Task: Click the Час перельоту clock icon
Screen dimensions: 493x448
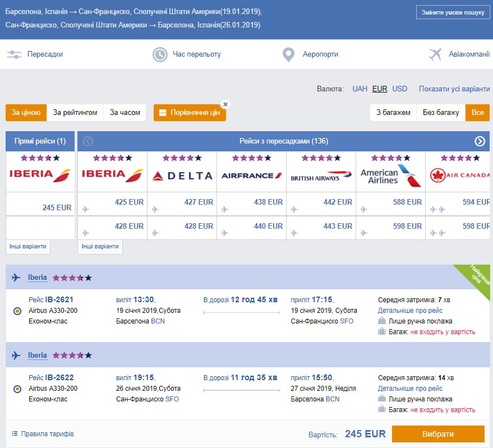Action: click(x=160, y=54)
